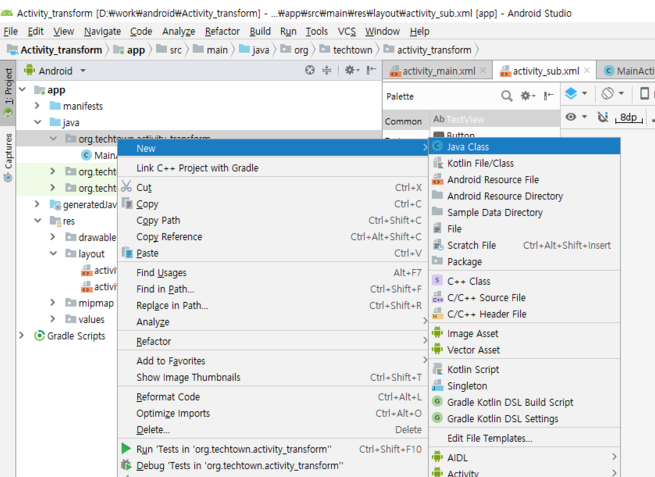Choose Kotlin Script
Screen dimensions: 655x477
524,369
